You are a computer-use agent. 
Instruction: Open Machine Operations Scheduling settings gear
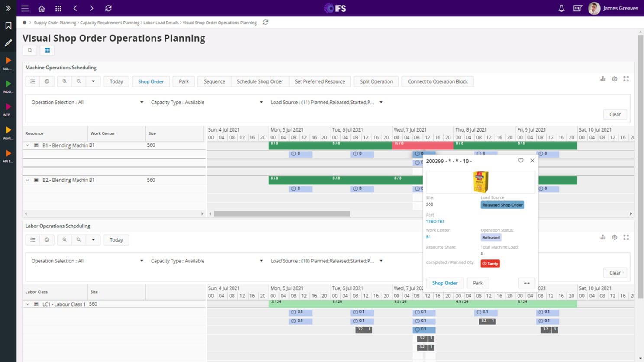pos(614,79)
